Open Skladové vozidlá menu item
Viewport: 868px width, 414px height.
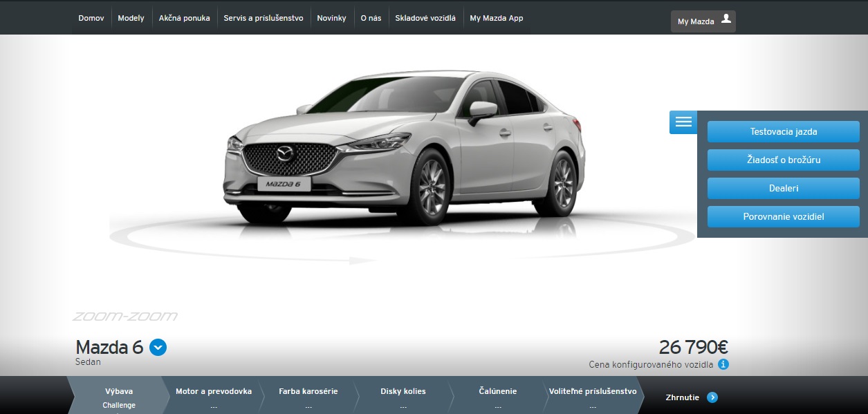click(x=425, y=19)
